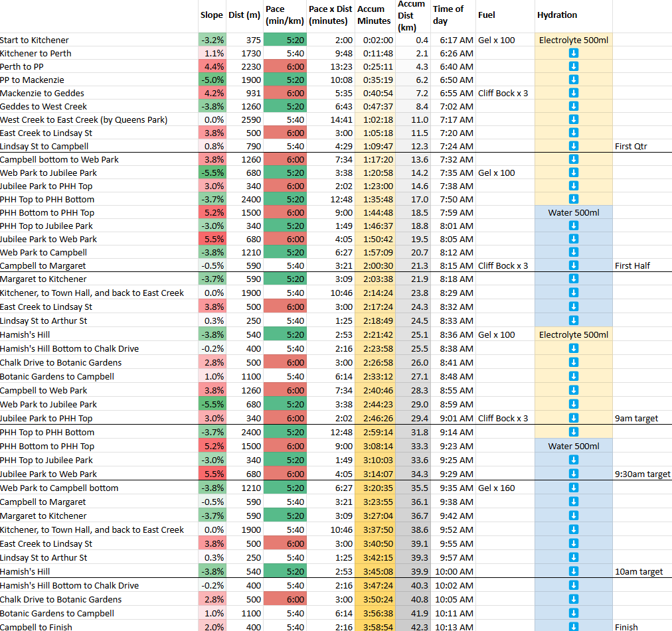Click the hydration arrow icon for Perth to PP
The image size is (672, 631).
pyautogui.click(x=573, y=66)
